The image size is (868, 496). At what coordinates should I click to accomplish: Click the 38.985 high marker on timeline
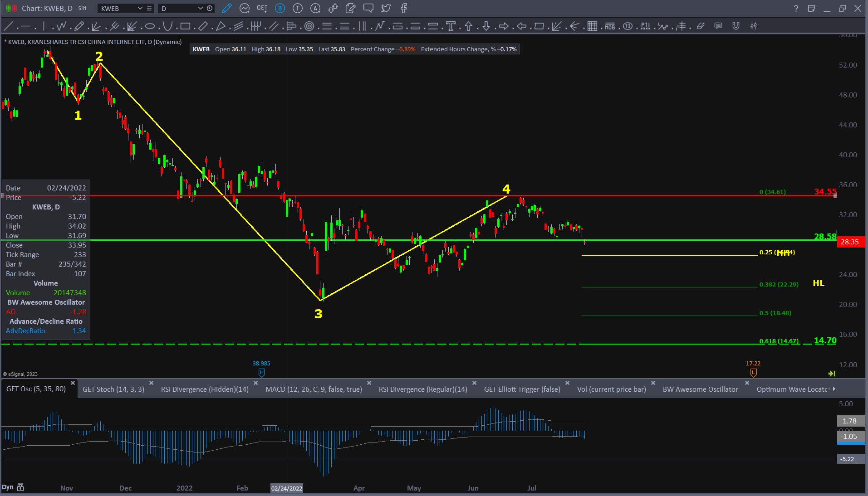pos(261,372)
